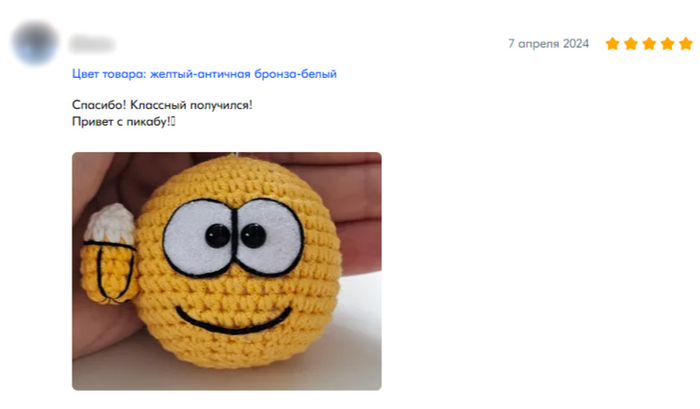Click the желтый-античная бронза-белый color value

(x=243, y=74)
